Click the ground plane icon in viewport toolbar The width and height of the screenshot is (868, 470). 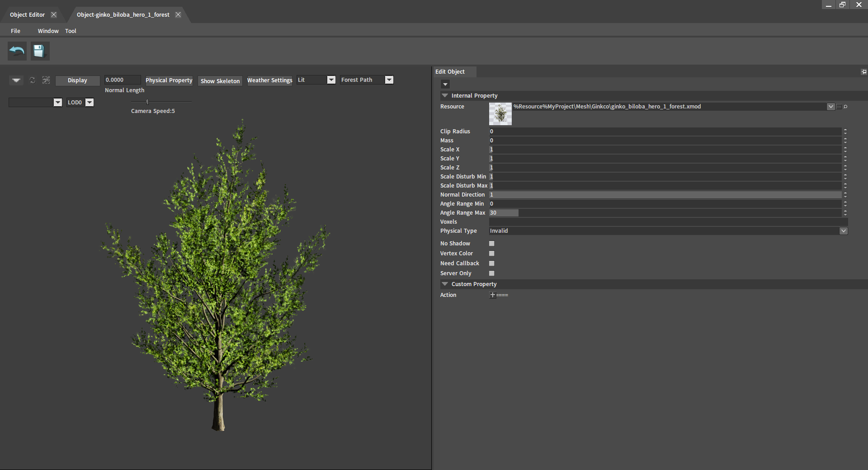click(x=16, y=80)
